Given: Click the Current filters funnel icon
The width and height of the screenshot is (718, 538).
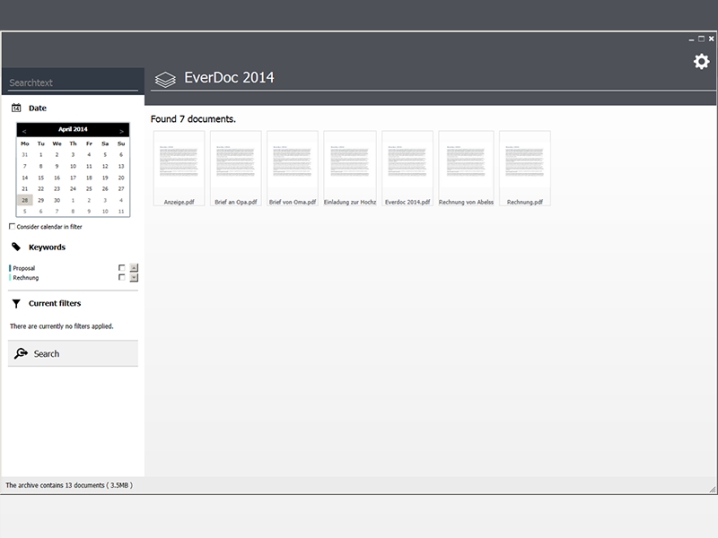Looking at the screenshot, I should coord(16,303).
